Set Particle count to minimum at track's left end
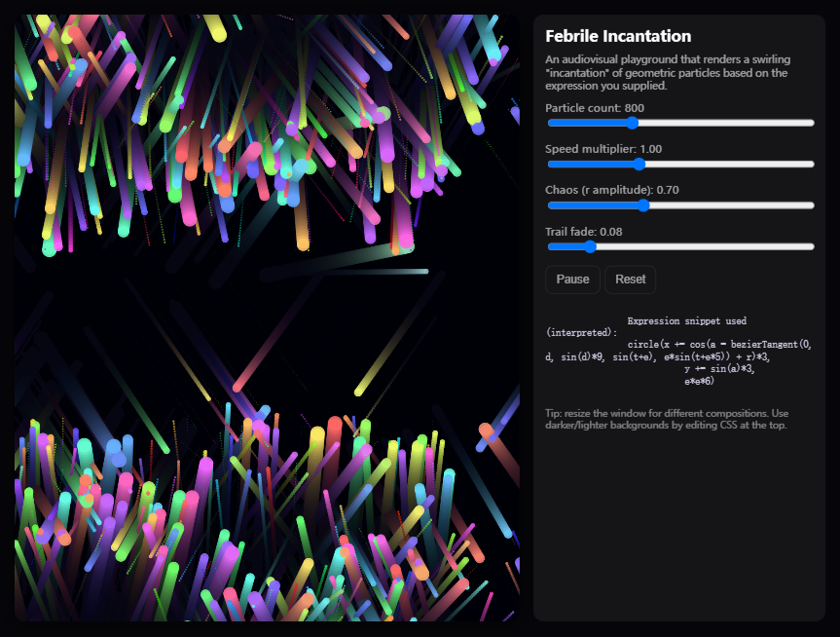The width and height of the screenshot is (840, 637). pyautogui.click(x=550, y=123)
